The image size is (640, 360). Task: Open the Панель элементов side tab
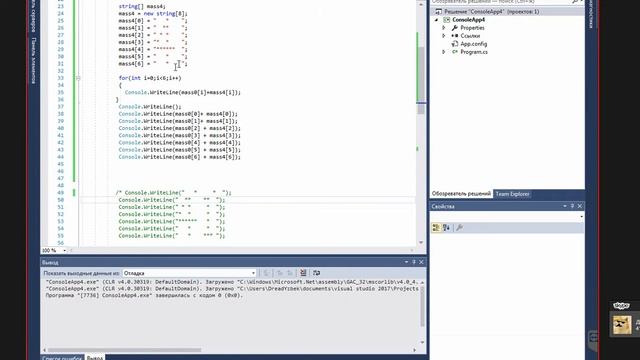click(33, 60)
